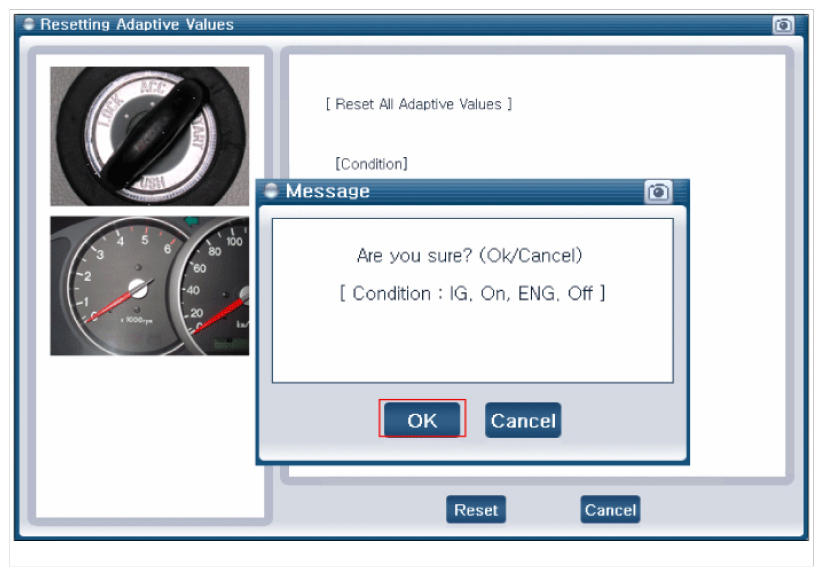Capture screen with main window camera icon
This screenshot has width=823, height=576.
783,25
